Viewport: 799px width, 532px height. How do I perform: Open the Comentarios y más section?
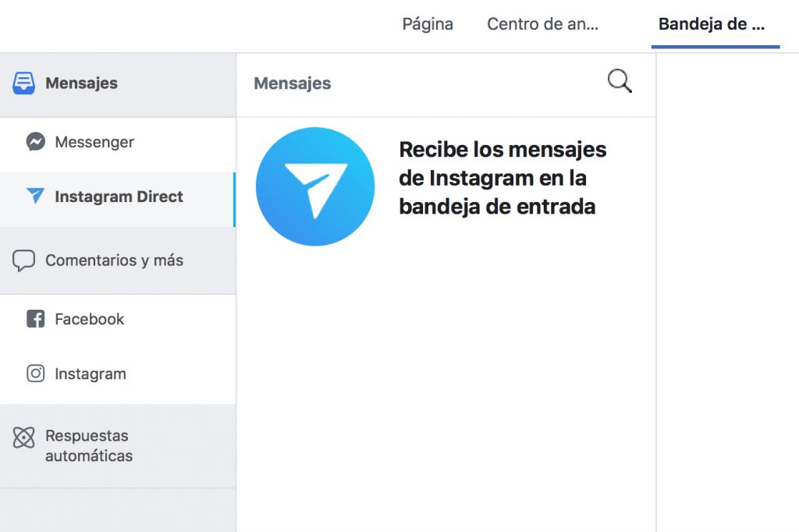click(x=114, y=261)
